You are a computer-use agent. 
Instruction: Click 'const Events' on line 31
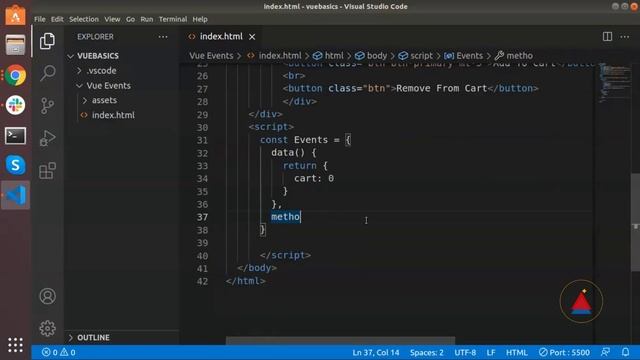(294, 140)
